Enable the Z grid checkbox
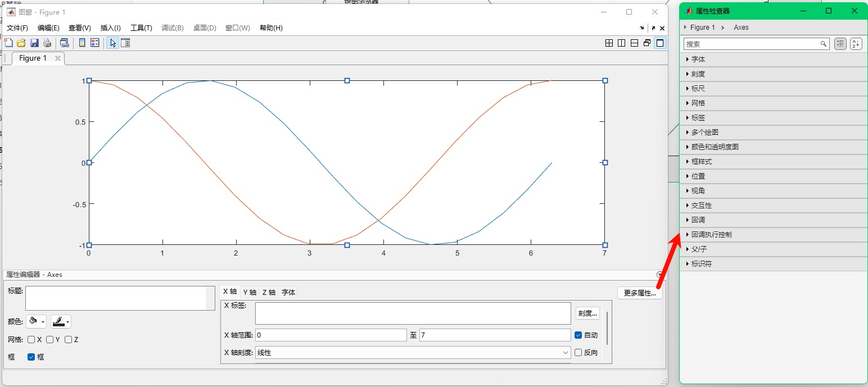 click(68, 340)
